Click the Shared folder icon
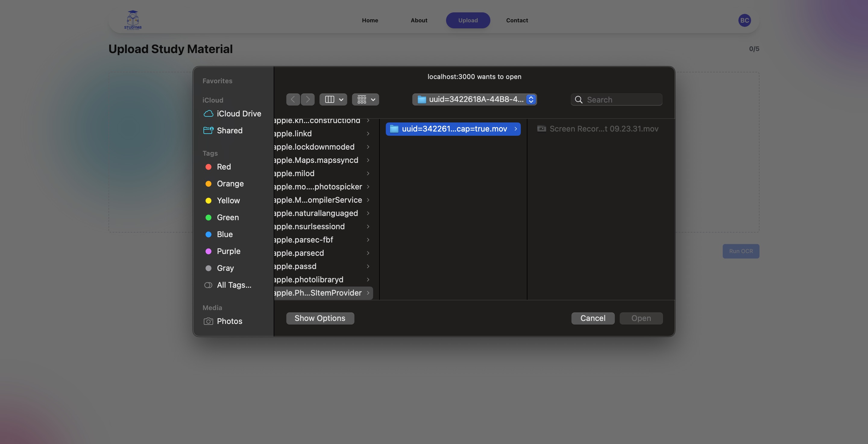 pos(208,131)
